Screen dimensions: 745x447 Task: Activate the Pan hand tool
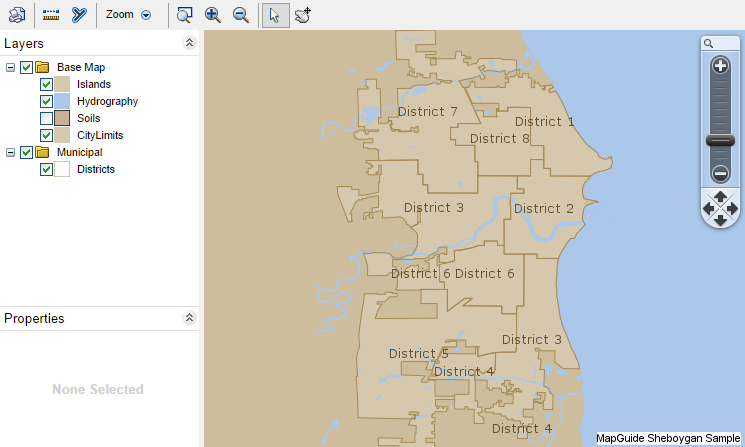pyautogui.click(x=303, y=15)
